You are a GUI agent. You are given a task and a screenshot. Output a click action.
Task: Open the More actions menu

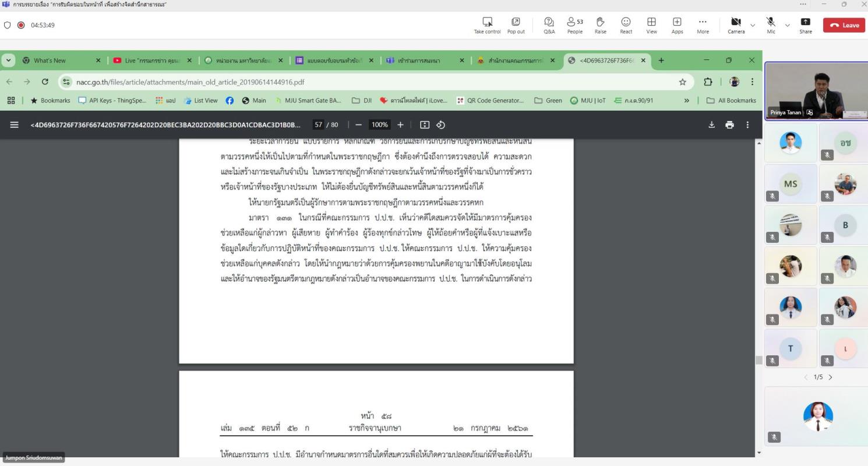click(703, 25)
